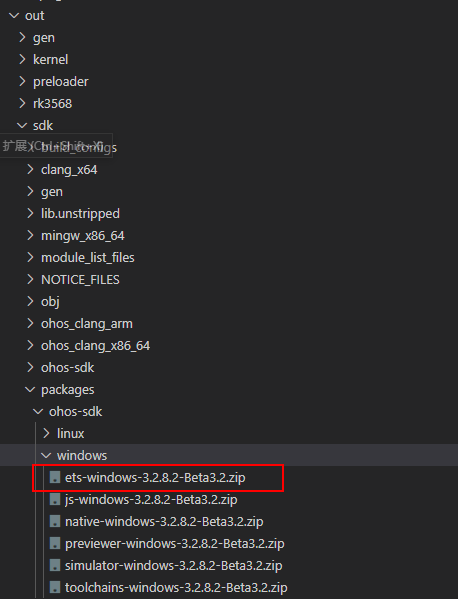Viewport: 458px width, 599px height.
Task: Select the ohos_clang_arm folder
Action: pos(87,324)
